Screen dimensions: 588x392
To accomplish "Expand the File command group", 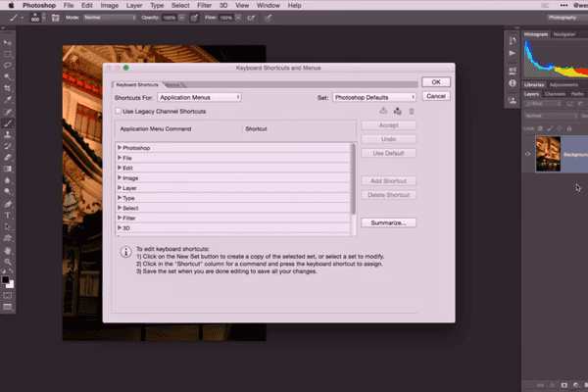I will click(x=120, y=158).
